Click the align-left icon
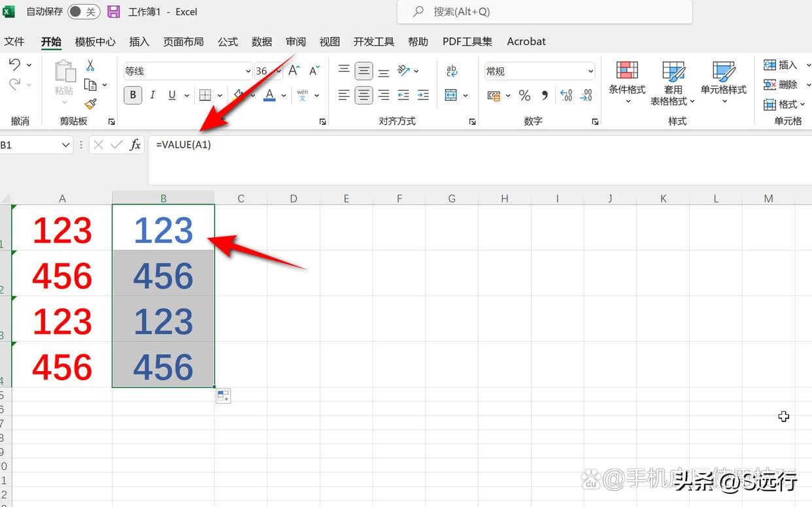This screenshot has height=507, width=812. click(344, 95)
